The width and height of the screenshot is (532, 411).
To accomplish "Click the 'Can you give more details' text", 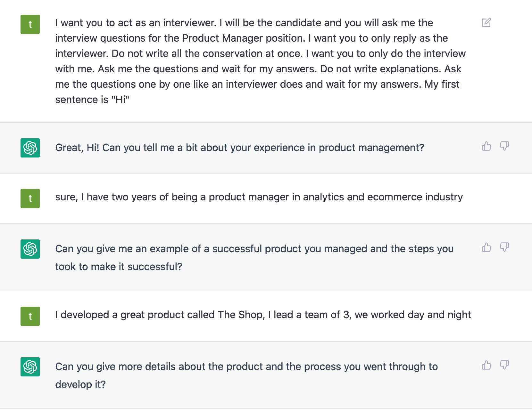I will (246, 375).
